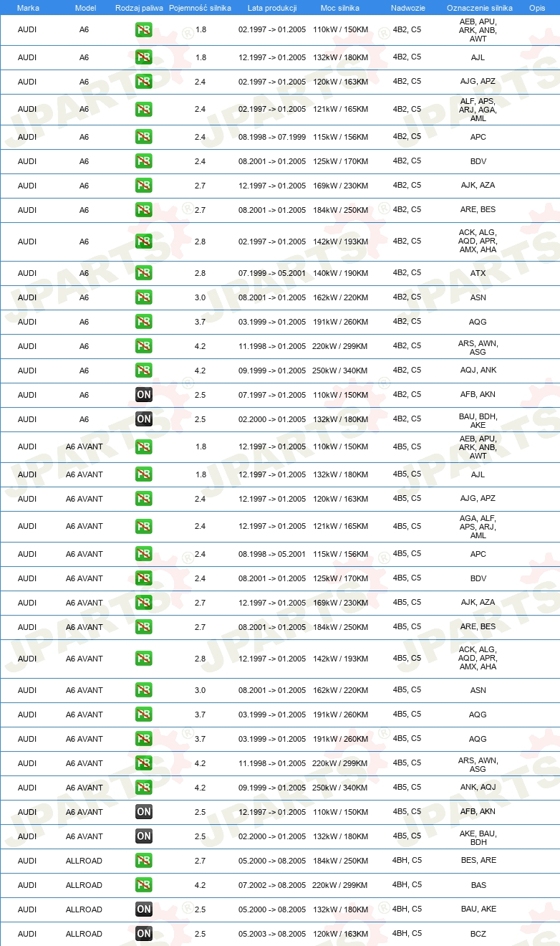Click the diesel ON icon for A6 4B2 AFB, AKN
Screen dimensions: 560x946
[x=144, y=395]
